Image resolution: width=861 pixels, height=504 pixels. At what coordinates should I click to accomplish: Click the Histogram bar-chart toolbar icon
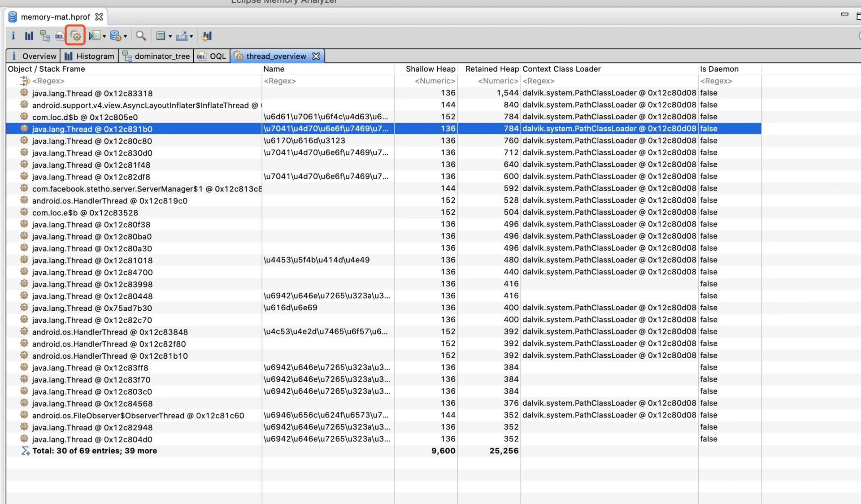[29, 36]
